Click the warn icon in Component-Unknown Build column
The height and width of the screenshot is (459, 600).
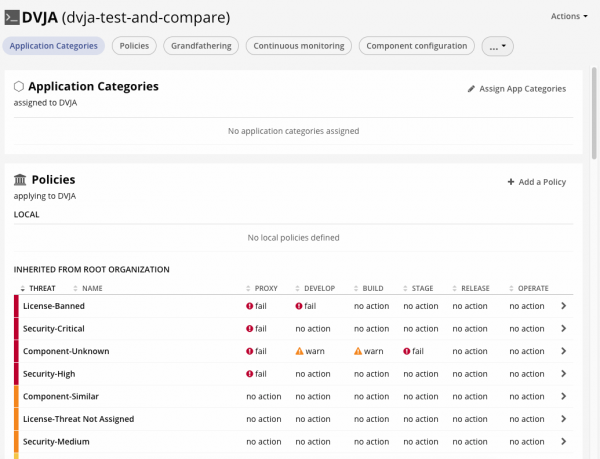[x=359, y=352]
